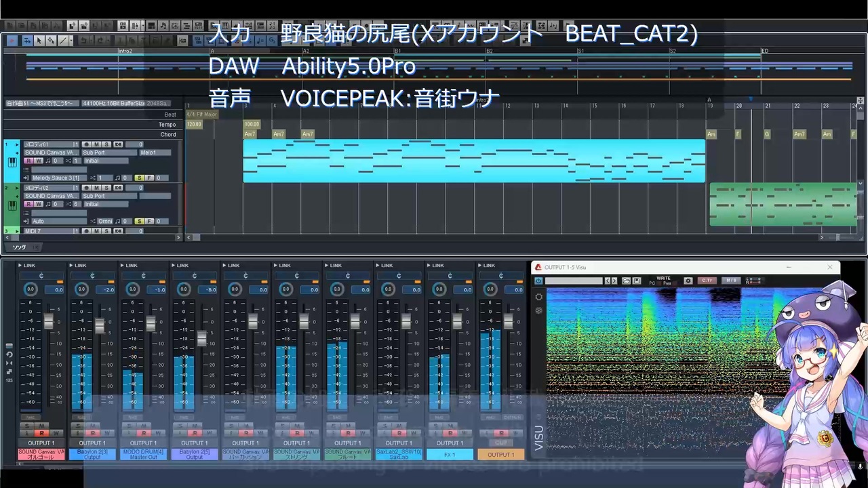The image size is (868, 488).
Task: Click the R read button on オルゴール channel
Action: tap(41, 433)
